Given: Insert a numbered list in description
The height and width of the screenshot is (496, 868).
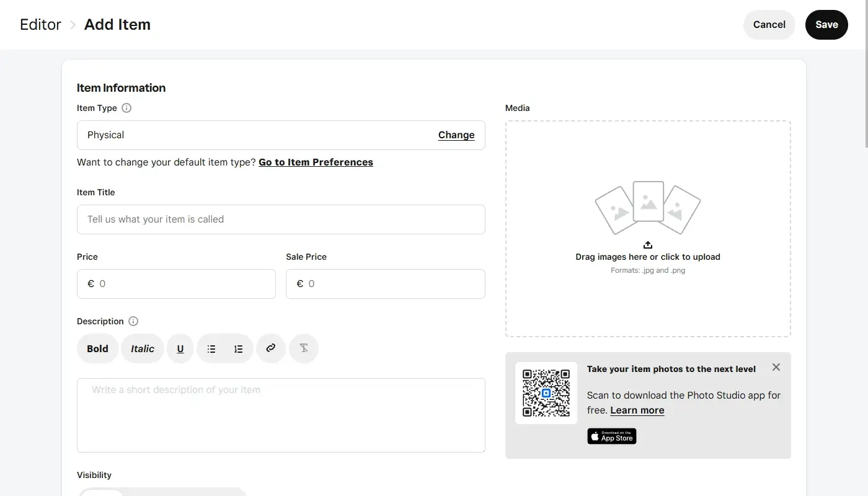Looking at the screenshot, I should point(238,348).
